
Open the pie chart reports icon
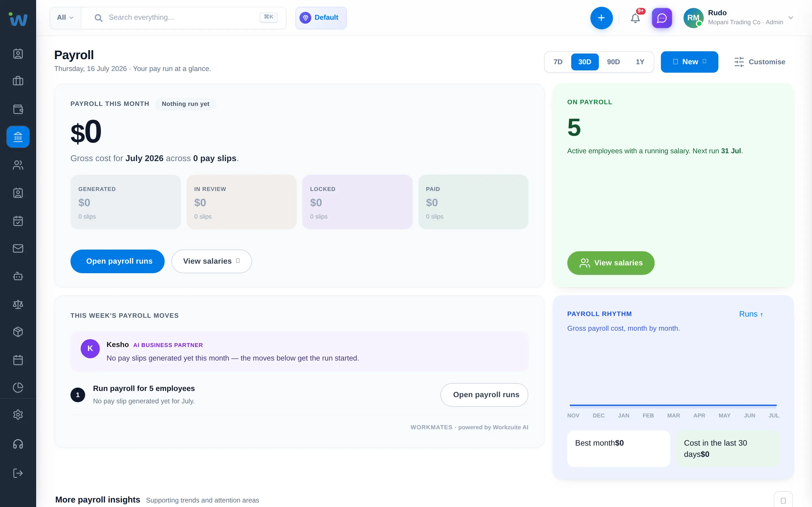(x=18, y=387)
